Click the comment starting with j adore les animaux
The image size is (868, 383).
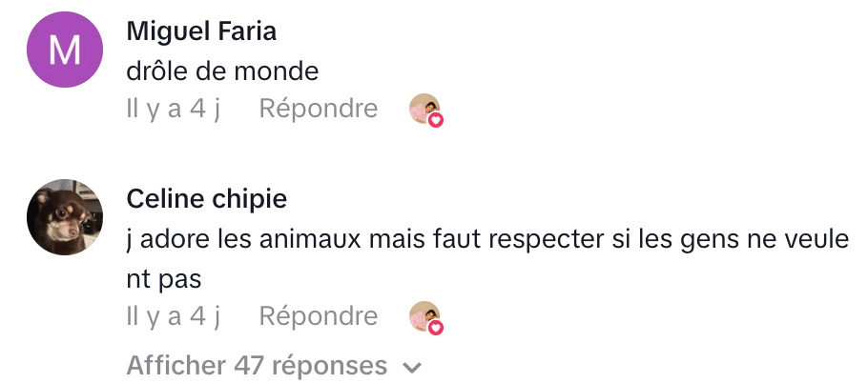pyautogui.click(x=486, y=239)
